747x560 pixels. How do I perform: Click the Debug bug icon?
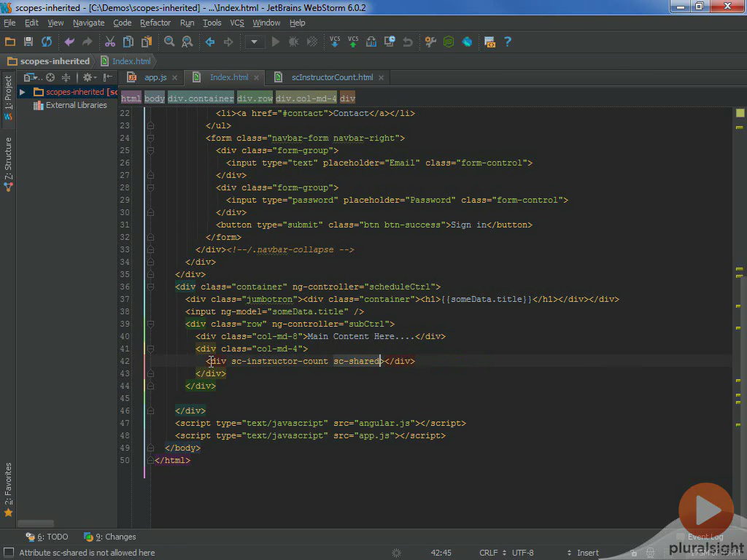coord(294,42)
